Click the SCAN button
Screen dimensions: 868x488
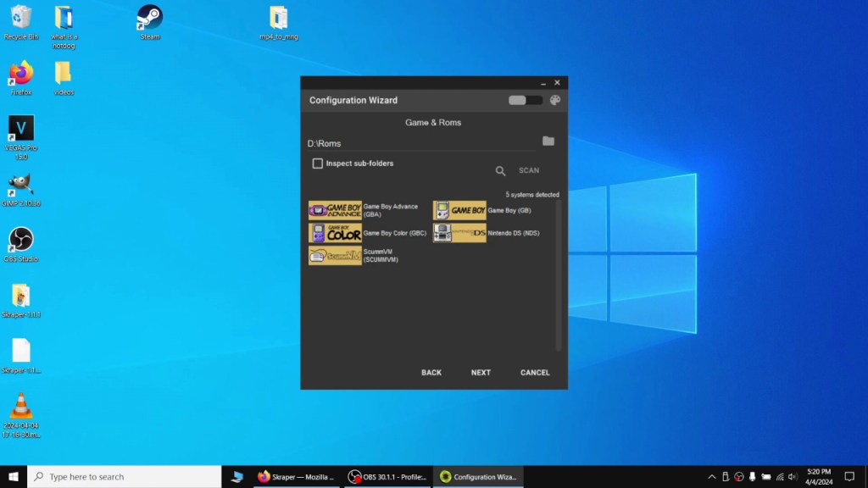pos(529,171)
